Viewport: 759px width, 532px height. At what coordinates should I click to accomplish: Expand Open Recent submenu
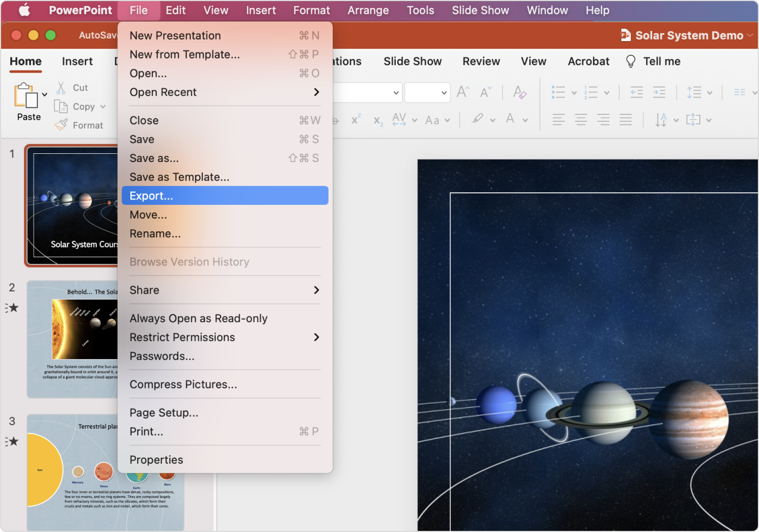[x=317, y=92]
